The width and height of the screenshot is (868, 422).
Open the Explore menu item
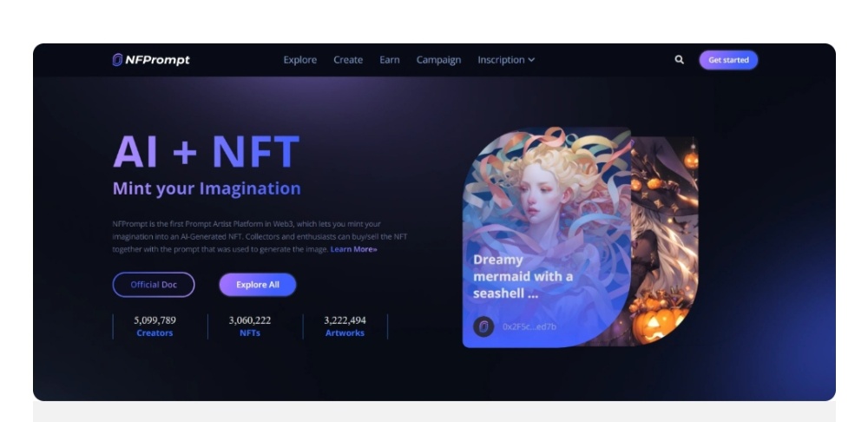click(x=300, y=60)
